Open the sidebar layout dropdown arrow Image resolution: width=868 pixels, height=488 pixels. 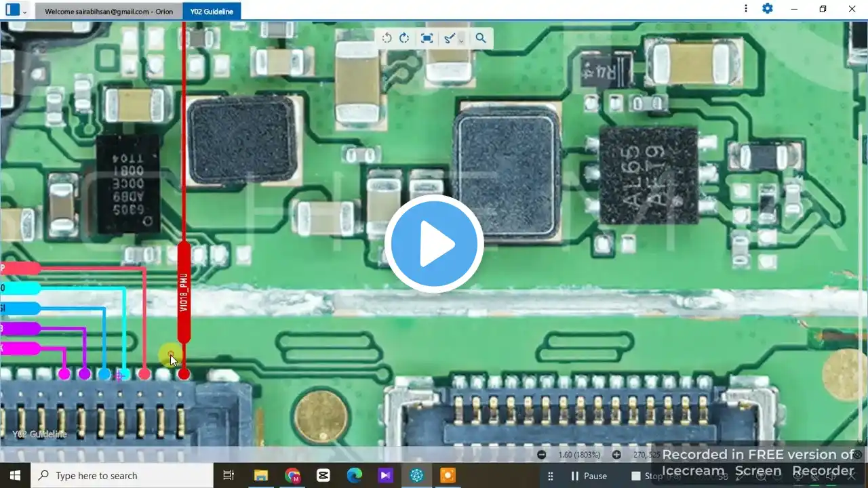[x=25, y=11]
